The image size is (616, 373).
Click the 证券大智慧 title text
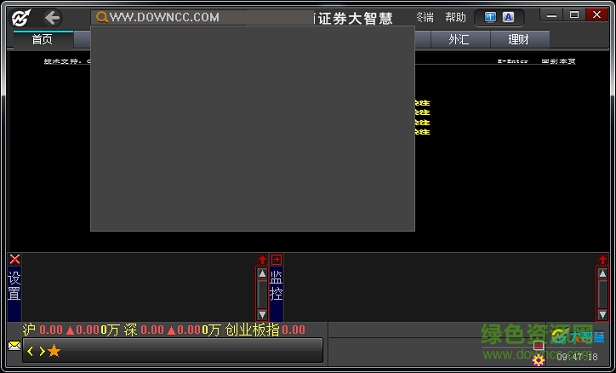point(355,18)
